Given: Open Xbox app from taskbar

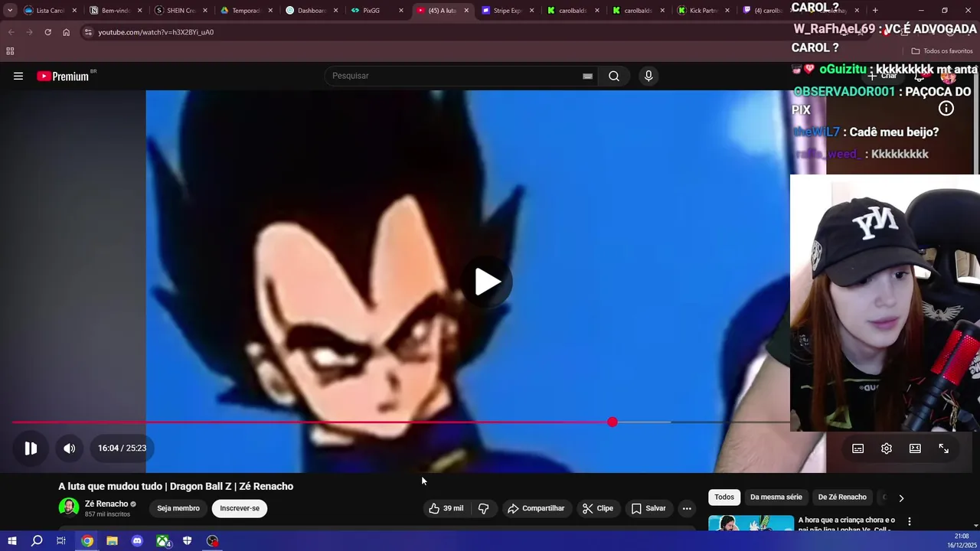Looking at the screenshot, I should (x=163, y=541).
